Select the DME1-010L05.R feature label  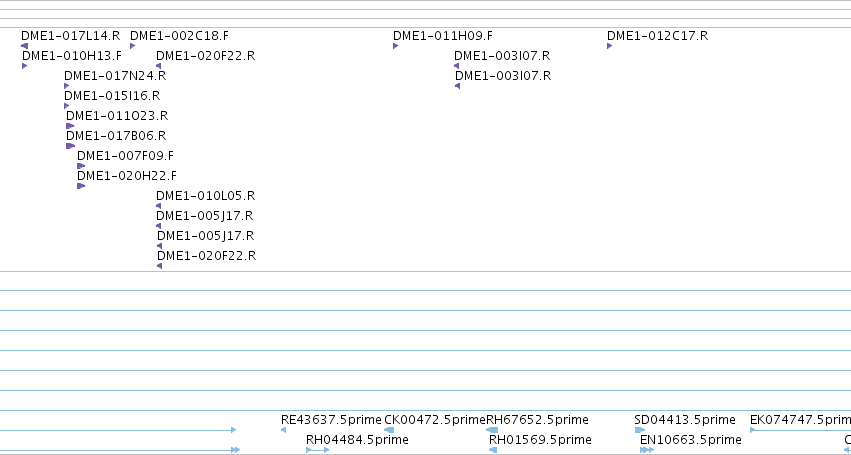(x=206, y=196)
